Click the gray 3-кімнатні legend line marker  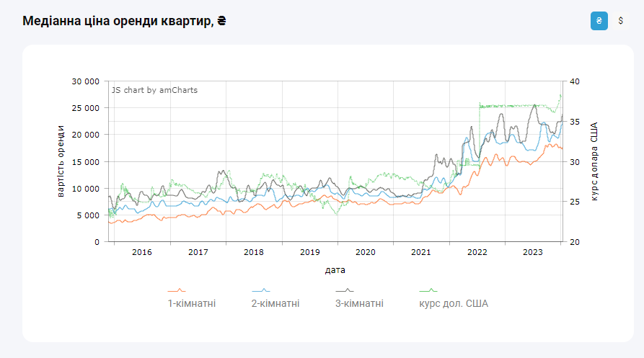tap(345, 291)
